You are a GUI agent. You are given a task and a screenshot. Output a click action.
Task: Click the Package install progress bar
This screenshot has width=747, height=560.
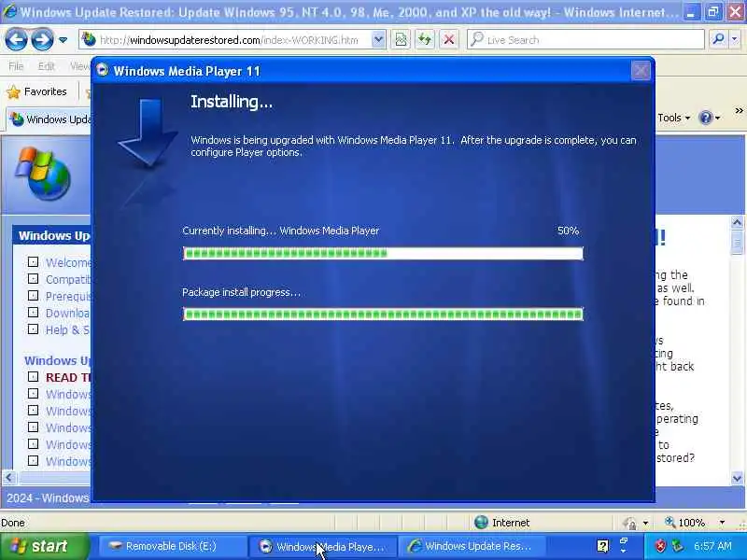383,314
